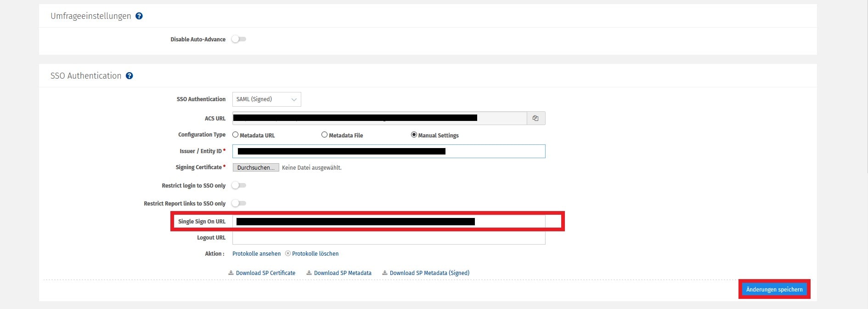Screen dimensions: 868x309
Task: Open help icon next to SSO Authentication heading
Action: click(130, 76)
